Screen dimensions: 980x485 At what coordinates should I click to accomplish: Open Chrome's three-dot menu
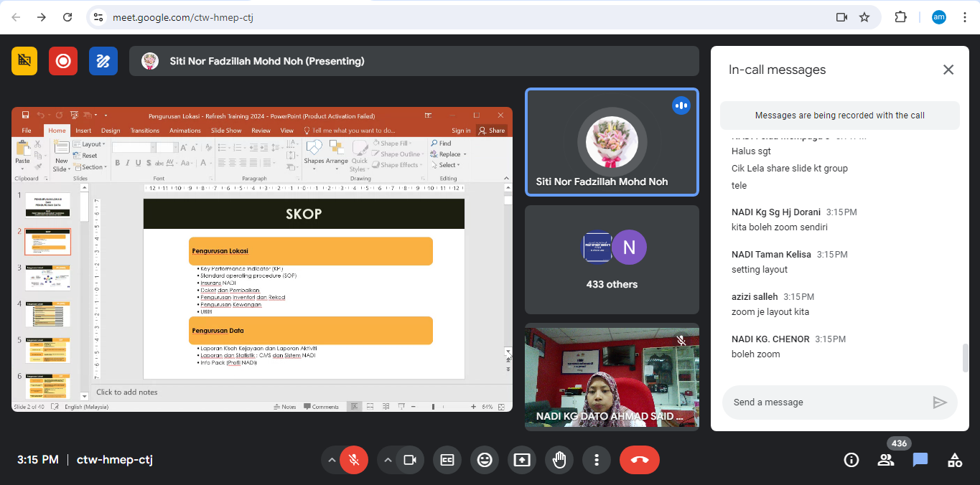(x=964, y=17)
